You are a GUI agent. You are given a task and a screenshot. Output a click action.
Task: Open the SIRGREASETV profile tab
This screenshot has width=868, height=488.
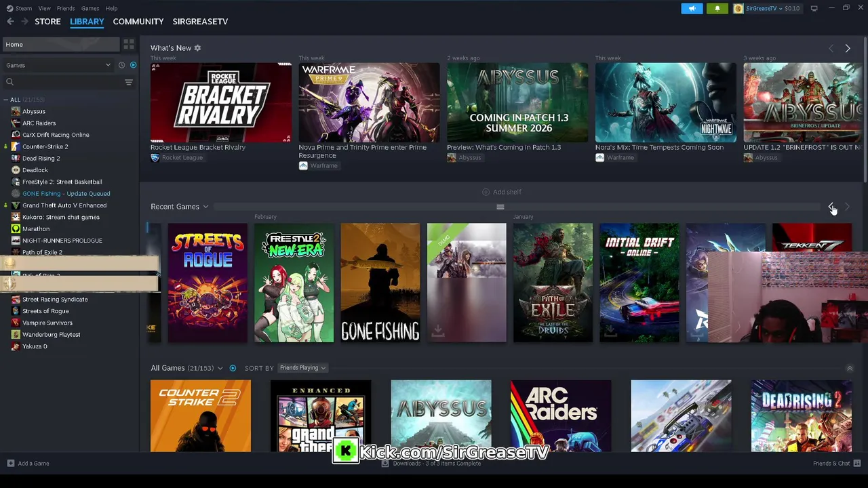[200, 22]
